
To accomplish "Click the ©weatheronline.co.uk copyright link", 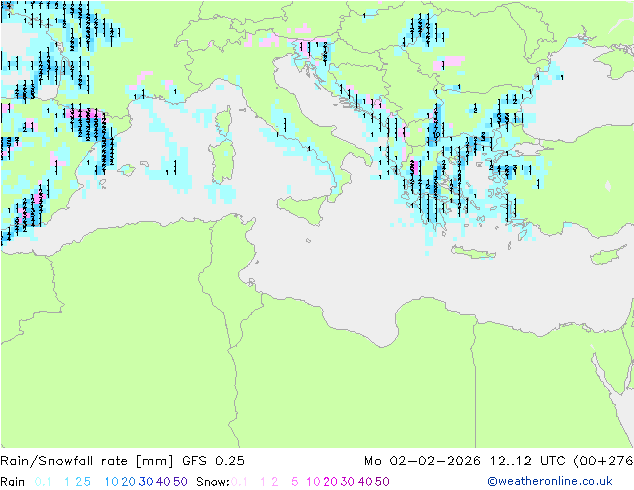I will pos(550,481).
